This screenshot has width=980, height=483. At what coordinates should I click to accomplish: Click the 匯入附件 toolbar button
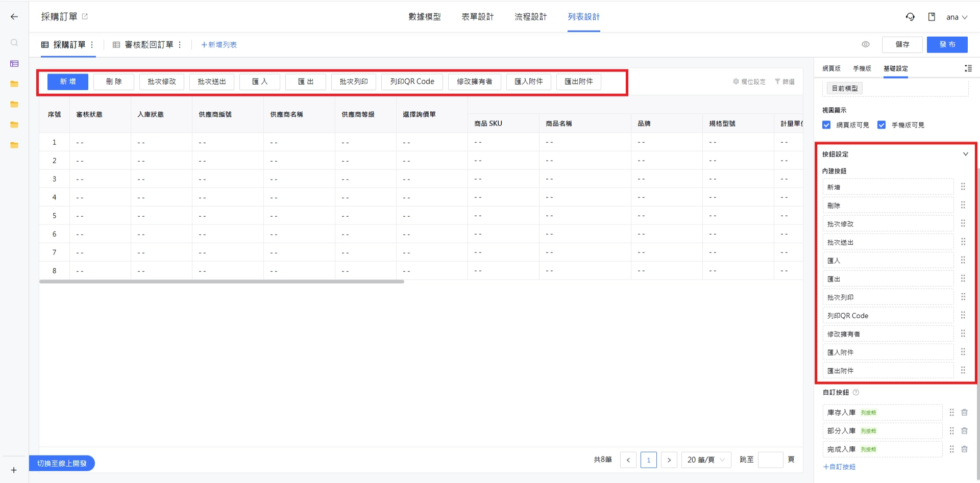click(x=529, y=82)
